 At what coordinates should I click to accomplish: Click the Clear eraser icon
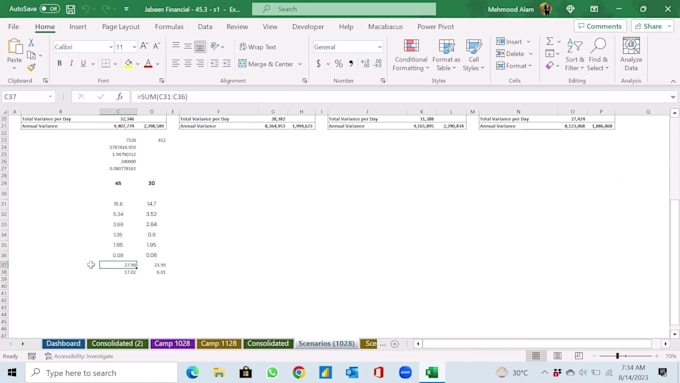(x=549, y=65)
